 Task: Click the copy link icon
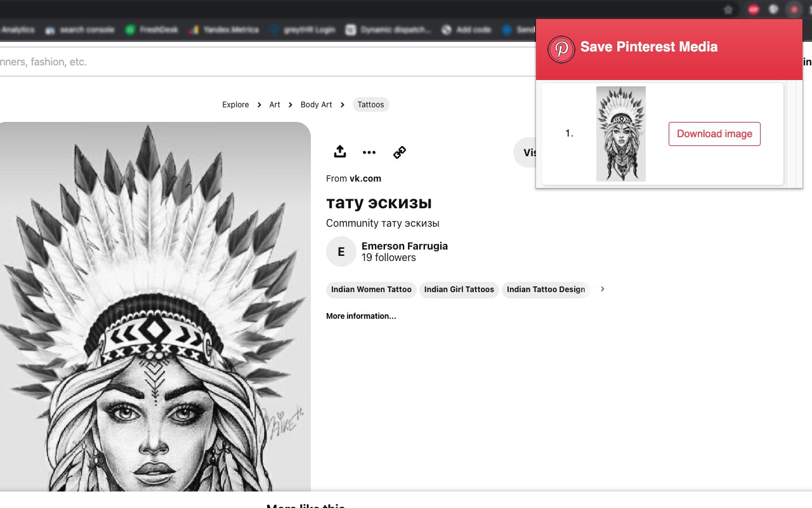pyautogui.click(x=399, y=152)
